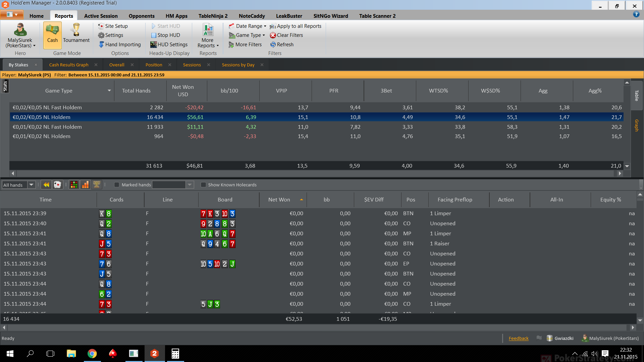Open the LeakBuster tab
Image resolution: width=644 pixels, height=362 pixels.
[289, 16]
